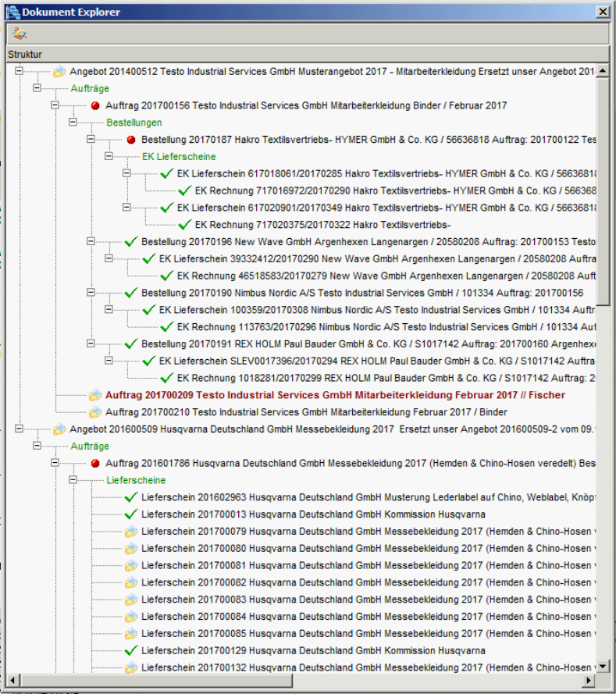Click red dot icon of Bestellung 20170187

(131, 140)
